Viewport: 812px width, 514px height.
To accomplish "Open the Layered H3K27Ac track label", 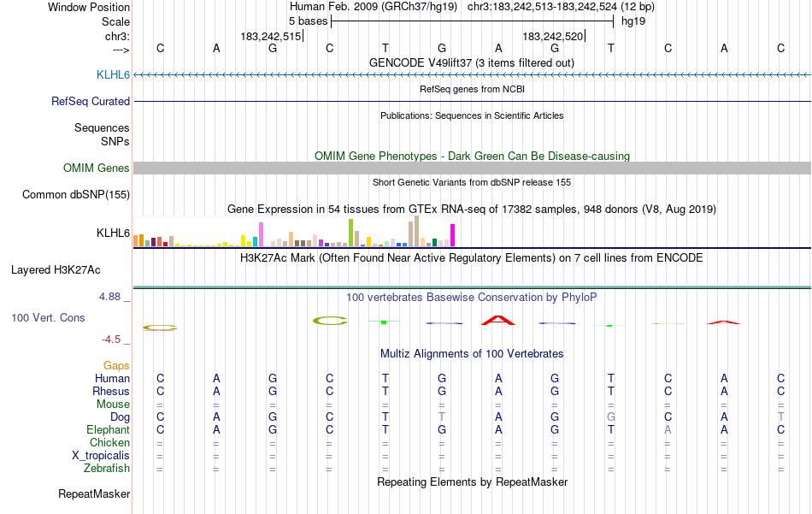I will tap(56, 269).
